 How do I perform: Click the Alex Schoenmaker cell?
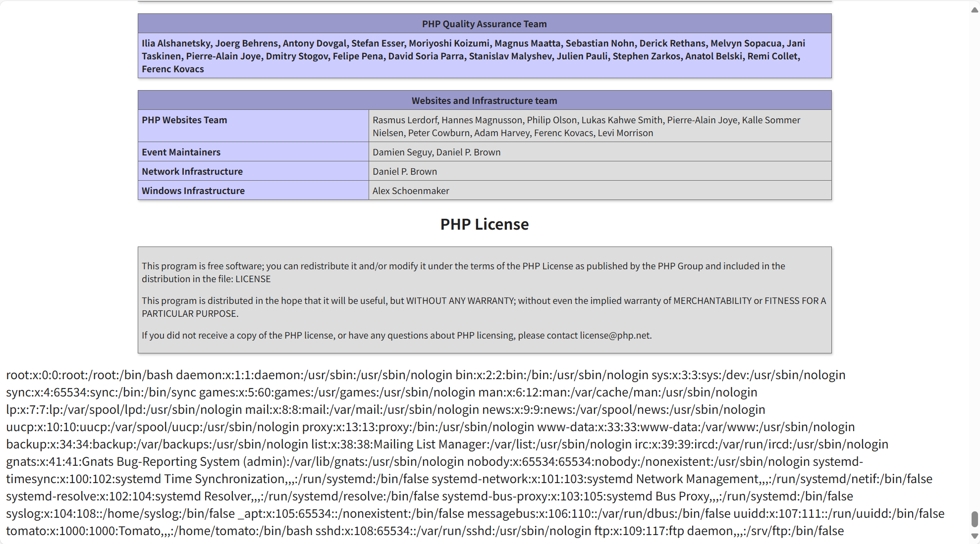(411, 191)
